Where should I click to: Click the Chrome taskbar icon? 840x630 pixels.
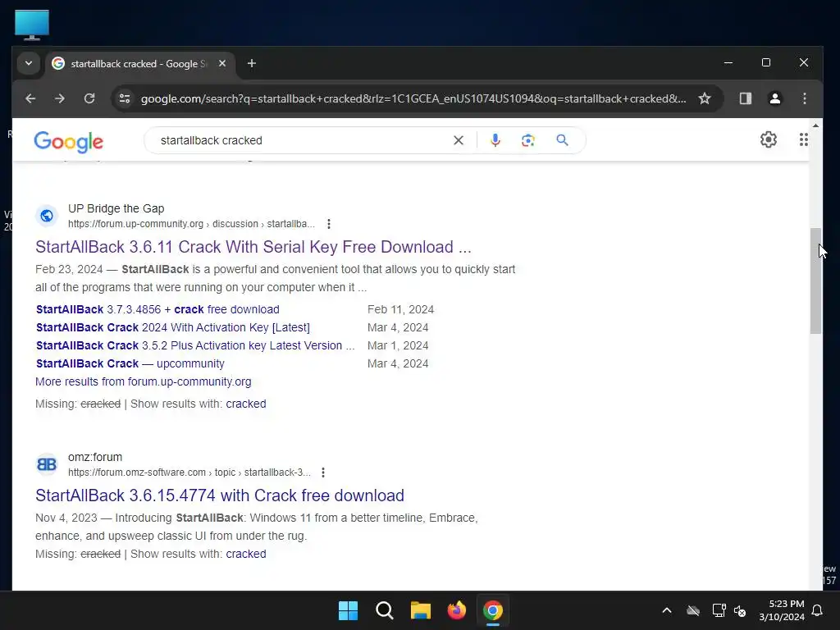click(x=493, y=610)
